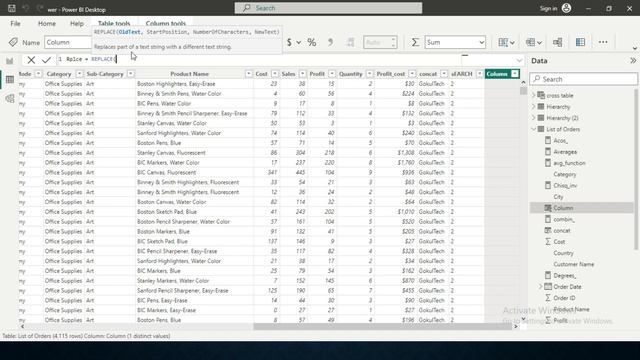Screen dimensions: 640x360
Task: Switch to the Table tools tab
Action: pyautogui.click(x=114, y=24)
